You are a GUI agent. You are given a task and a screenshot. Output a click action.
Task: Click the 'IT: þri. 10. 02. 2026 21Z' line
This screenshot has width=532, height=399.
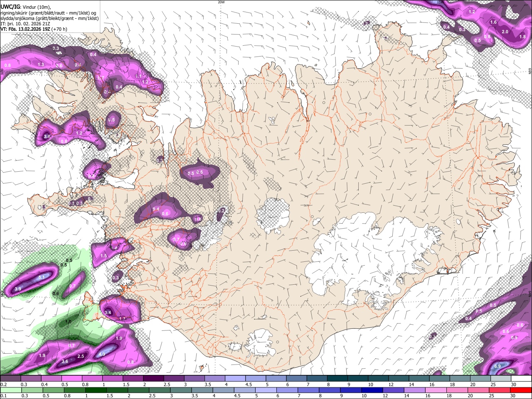pyautogui.click(x=25, y=24)
